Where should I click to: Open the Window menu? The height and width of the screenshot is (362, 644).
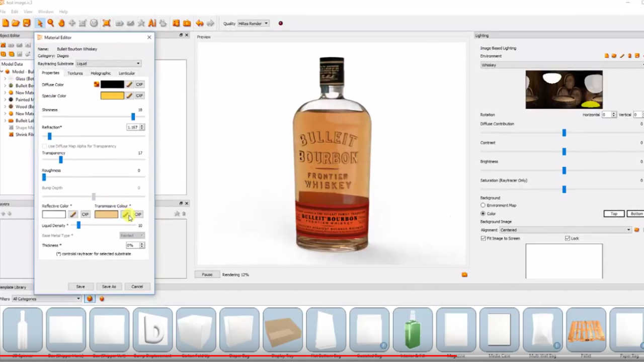click(x=45, y=12)
